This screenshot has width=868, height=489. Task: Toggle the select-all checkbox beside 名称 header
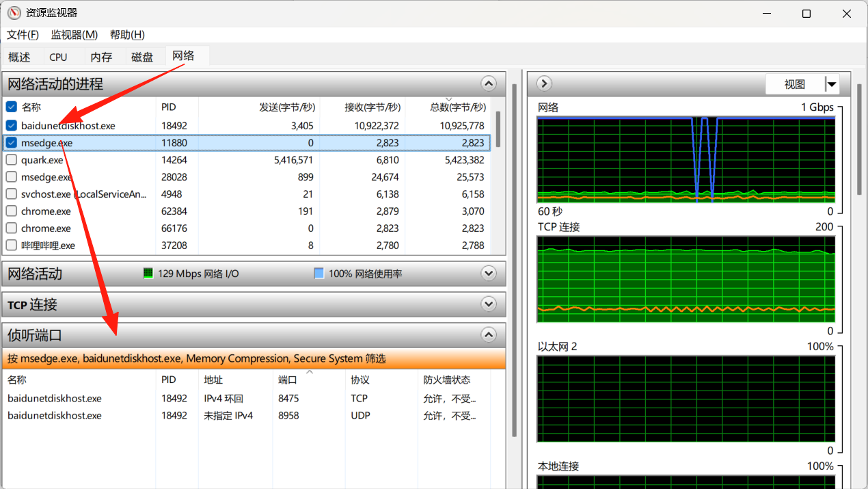coord(11,107)
